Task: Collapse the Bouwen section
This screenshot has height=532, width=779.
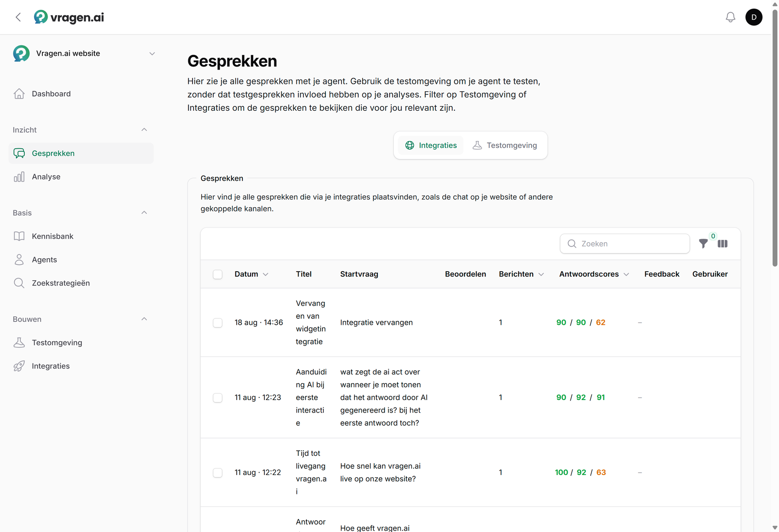Action: click(144, 319)
